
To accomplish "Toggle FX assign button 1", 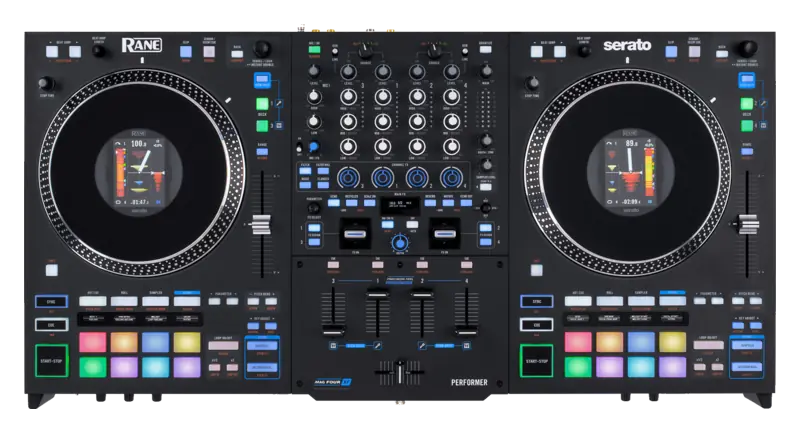I will 315,228.
